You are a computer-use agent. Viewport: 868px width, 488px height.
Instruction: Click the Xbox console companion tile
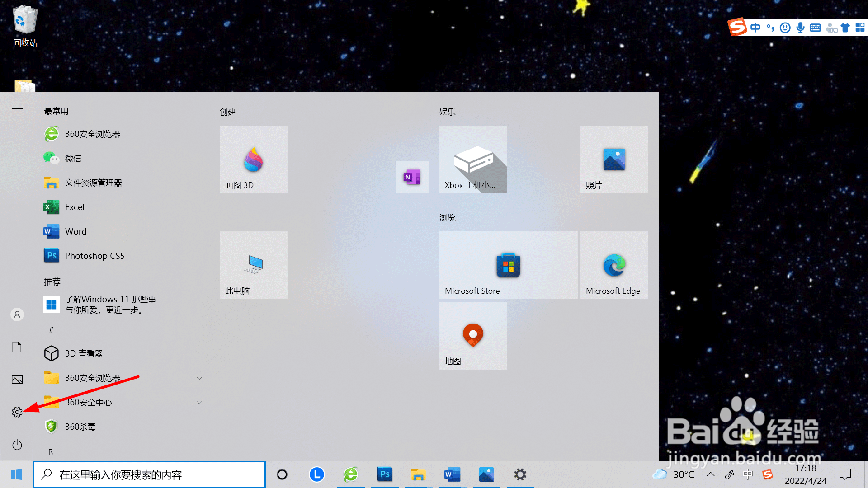(473, 160)
